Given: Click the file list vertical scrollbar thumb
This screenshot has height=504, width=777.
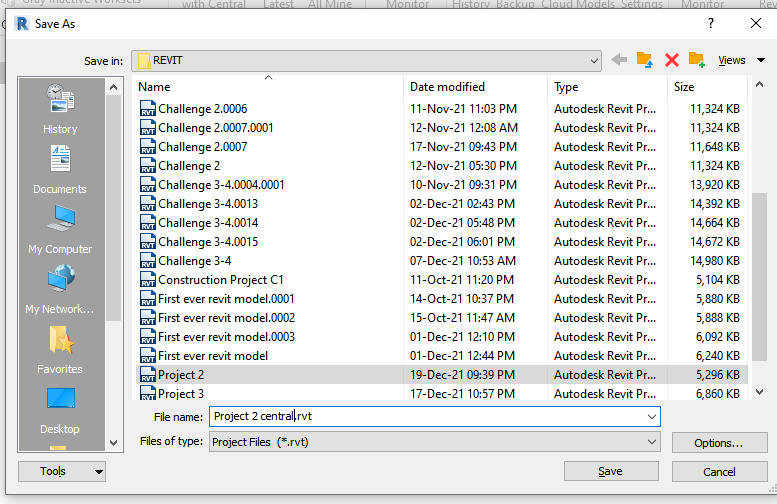Looking at the screenshot, I should [759, 277].
